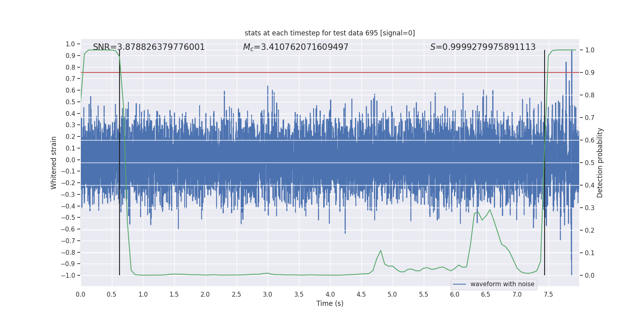Image resolution: width=644 pixels, height=322 pixels.
Task: Click the x-axis tick label 5.5
Action: click(x=423, y=294)
